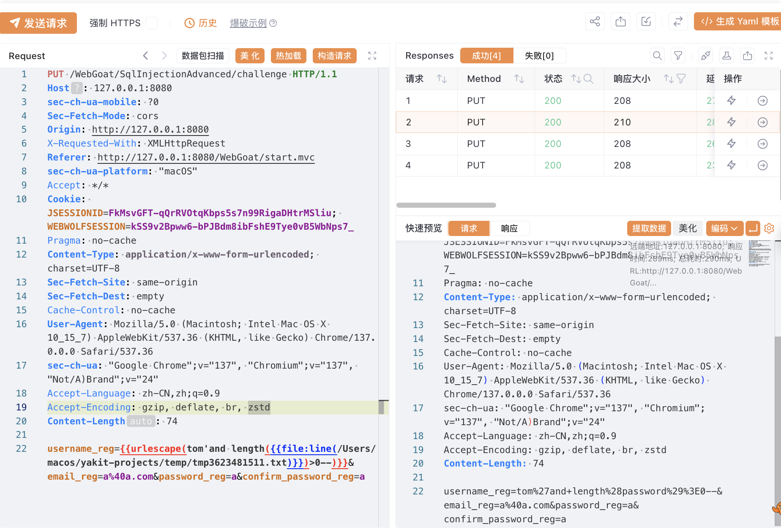Go to next request with right chevron
Image resolution: width=781 pixels, height=532 pixels.
164,56
